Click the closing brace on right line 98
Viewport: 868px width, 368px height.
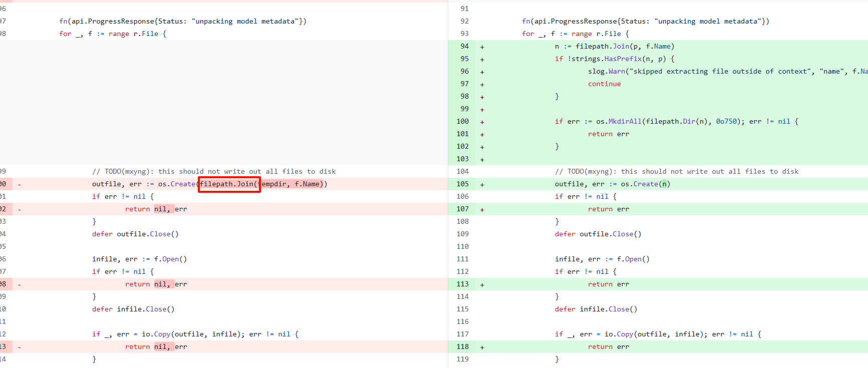click(x=556, y=96)
